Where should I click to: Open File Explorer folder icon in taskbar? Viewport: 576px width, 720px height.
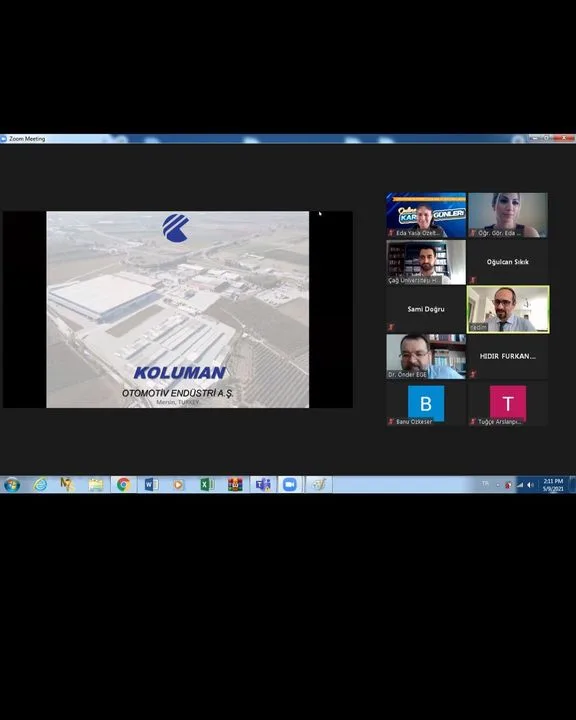coord(96,484)
